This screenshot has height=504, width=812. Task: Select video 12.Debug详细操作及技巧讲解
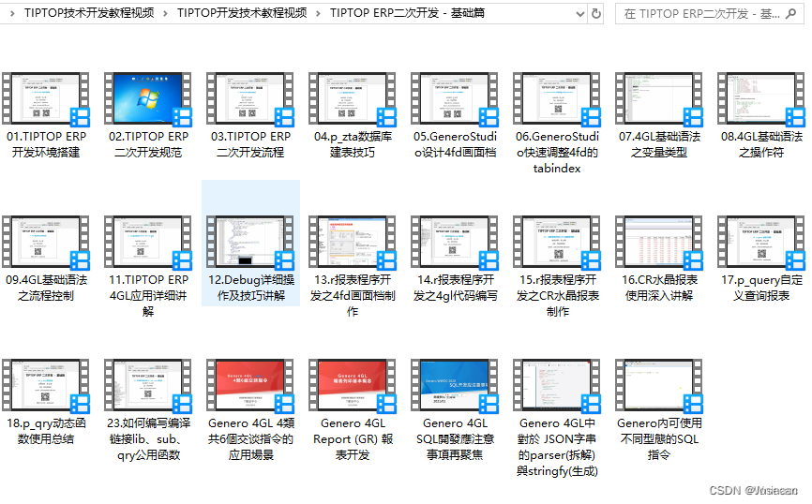250,243
